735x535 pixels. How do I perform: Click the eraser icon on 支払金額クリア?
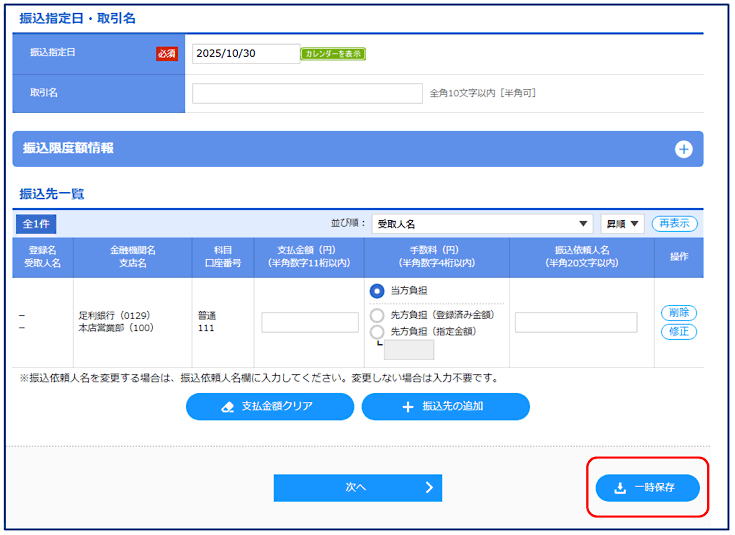click(x=226, y=407)
